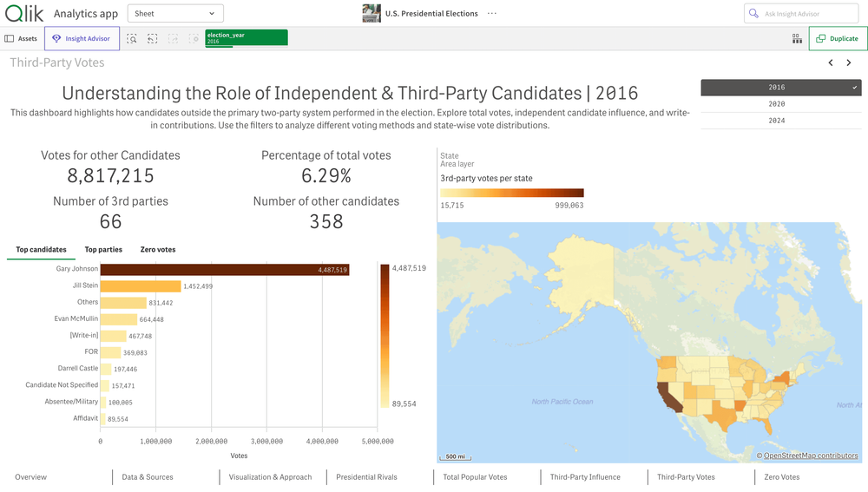Open the three-dot app options menu
The image size is (868, 492).
pos(492,14)
